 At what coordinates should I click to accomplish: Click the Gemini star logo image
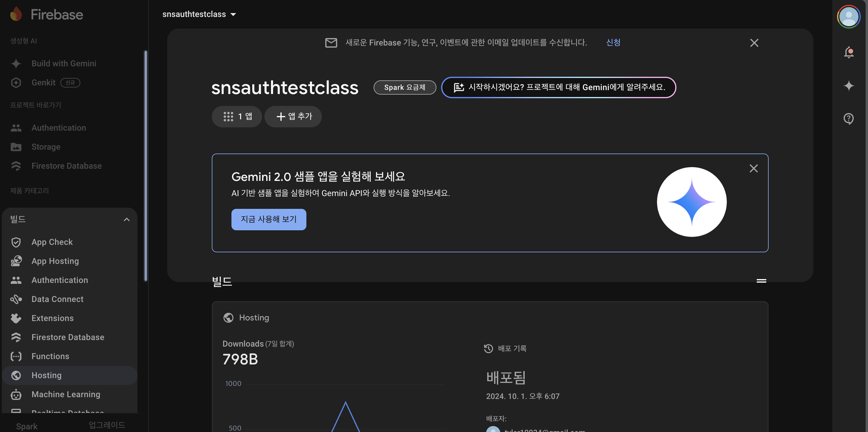(691, 202)
